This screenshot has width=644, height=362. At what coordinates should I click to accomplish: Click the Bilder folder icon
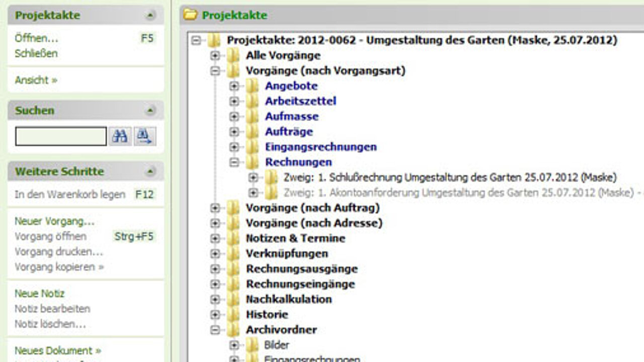point(252,345)
